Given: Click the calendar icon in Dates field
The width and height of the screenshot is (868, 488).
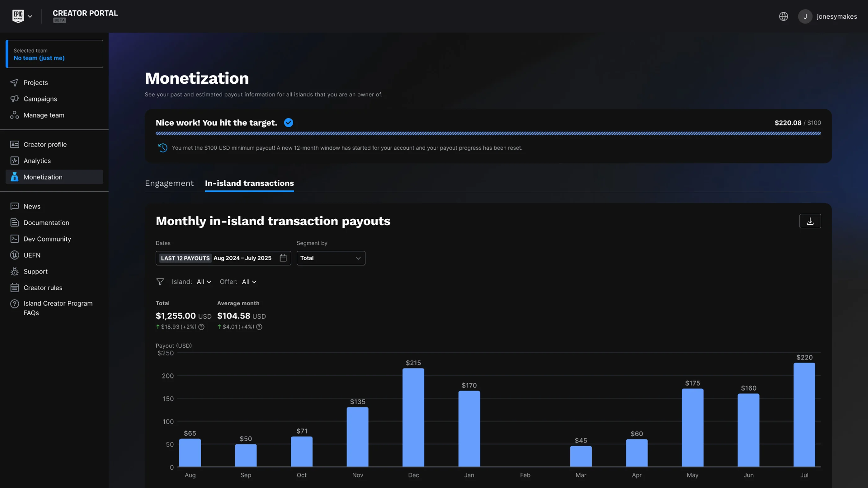Looking at the screenshot, I should [283, 258].
